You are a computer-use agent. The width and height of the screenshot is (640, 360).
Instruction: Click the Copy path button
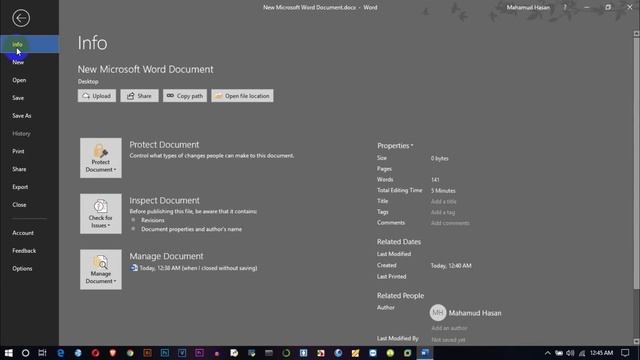185,96
